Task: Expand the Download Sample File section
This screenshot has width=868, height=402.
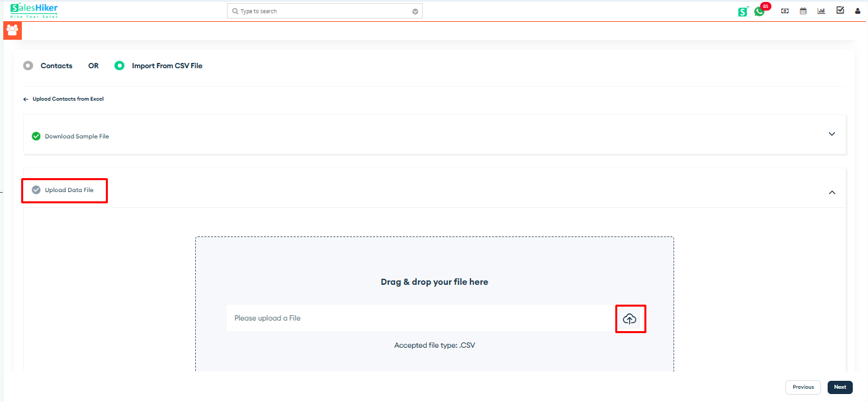Action: [832, 133]
